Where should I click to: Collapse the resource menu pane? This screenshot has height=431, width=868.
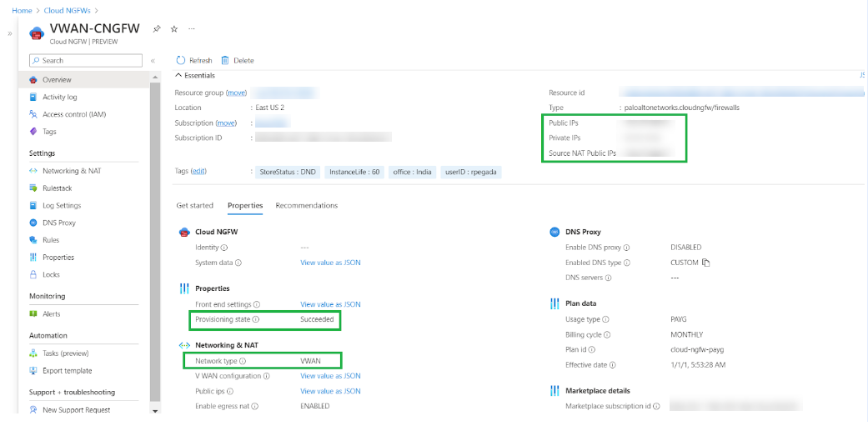coord(153,61)
